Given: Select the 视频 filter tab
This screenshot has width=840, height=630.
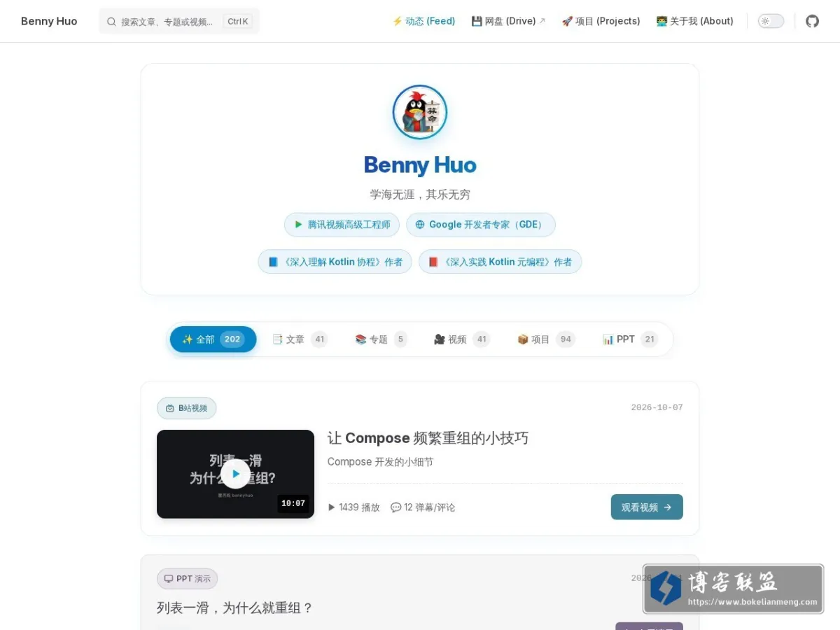Looking at the screenshot, I should click(461, 339).
